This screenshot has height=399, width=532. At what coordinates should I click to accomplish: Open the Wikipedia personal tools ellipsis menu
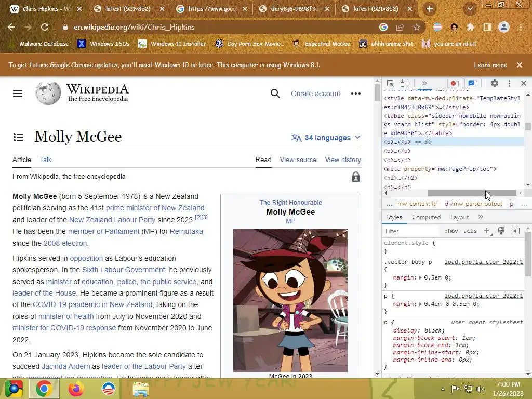355,94
